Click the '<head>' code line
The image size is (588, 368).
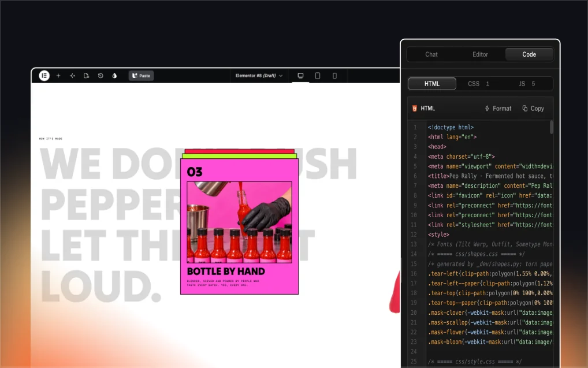point(437,147)
